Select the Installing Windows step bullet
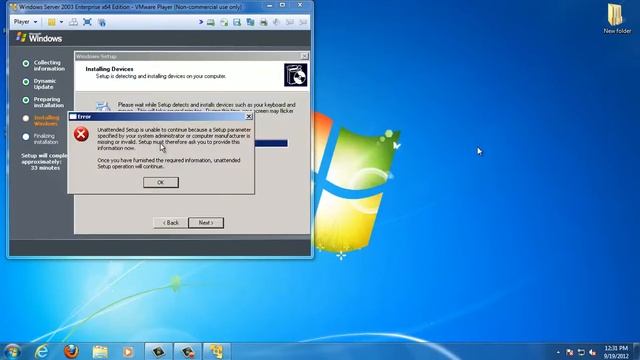This screenshot has height=360, width=640. pos(26,118)
